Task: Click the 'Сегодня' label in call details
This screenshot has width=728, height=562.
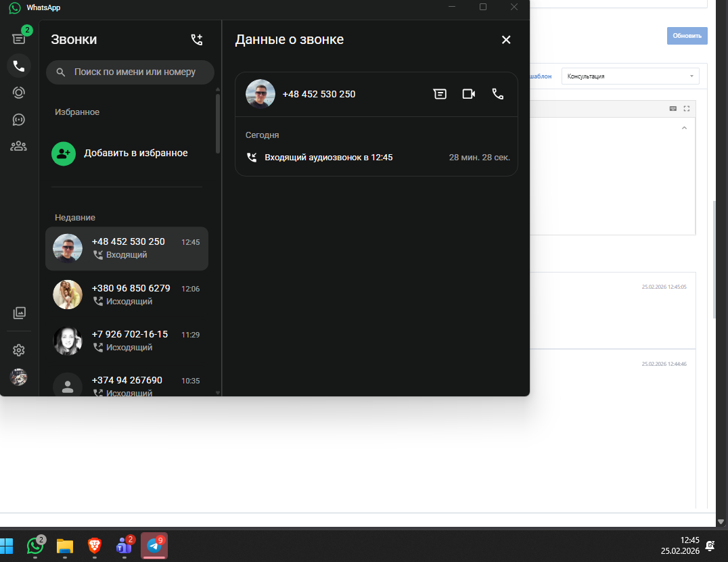Action: click(x=263, y=135)
